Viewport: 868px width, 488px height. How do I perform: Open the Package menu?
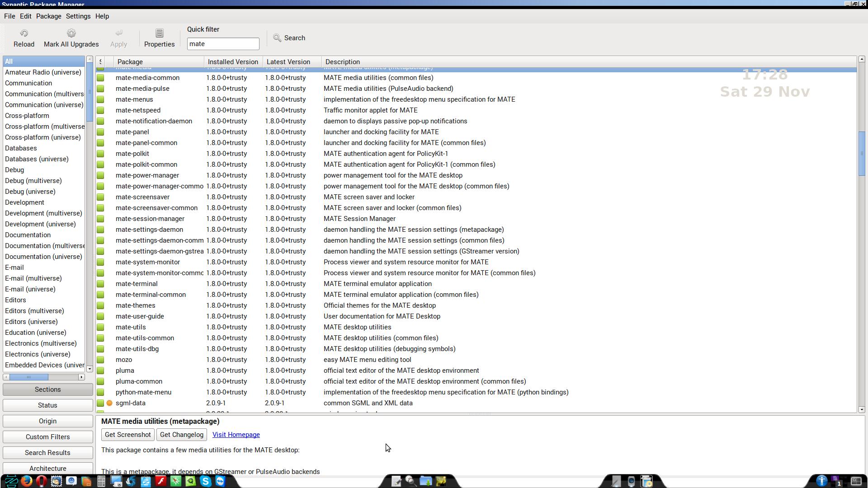tap(48, 16)
